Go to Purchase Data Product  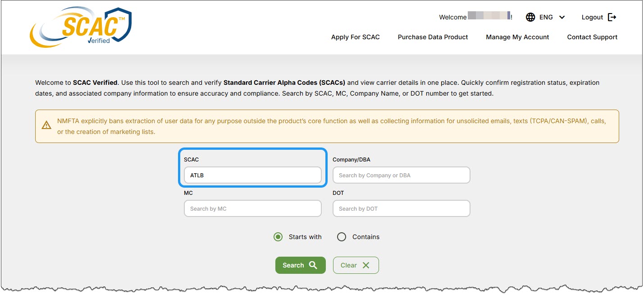(x=433, y=37)
